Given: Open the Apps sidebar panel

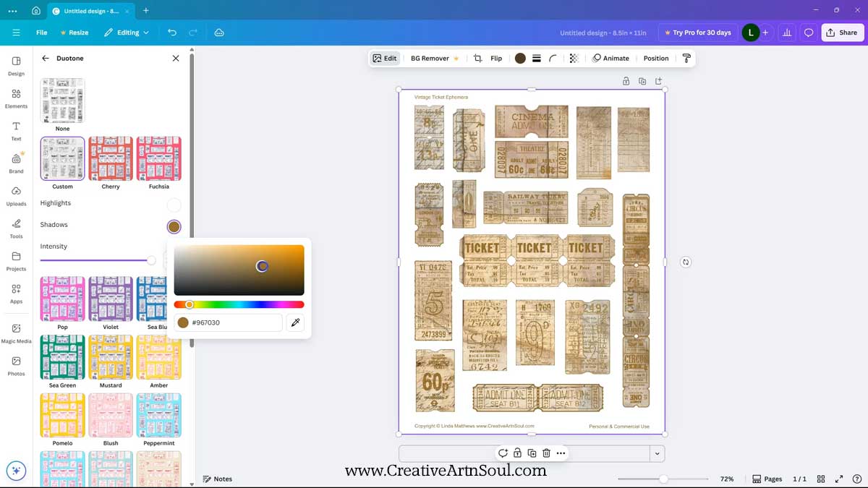Looking at the screenshot, I should tap(16, 294).
